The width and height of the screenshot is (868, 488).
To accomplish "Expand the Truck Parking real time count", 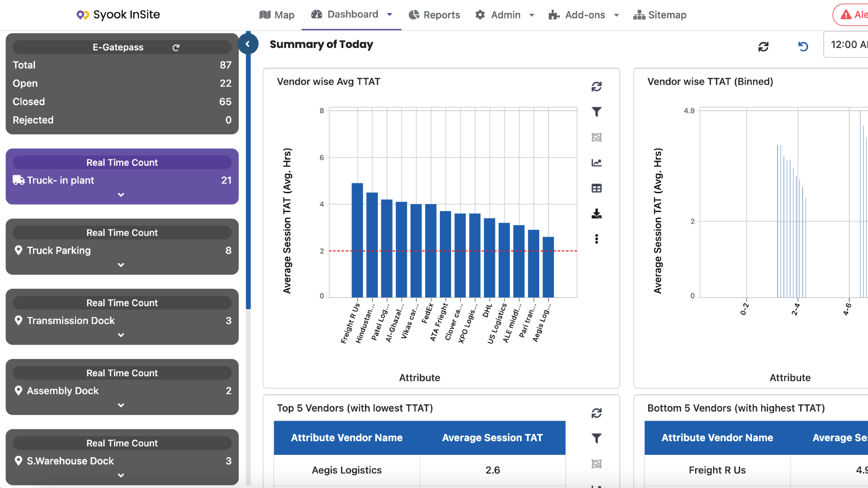I will pyautogui.click(x=122, y=265).
